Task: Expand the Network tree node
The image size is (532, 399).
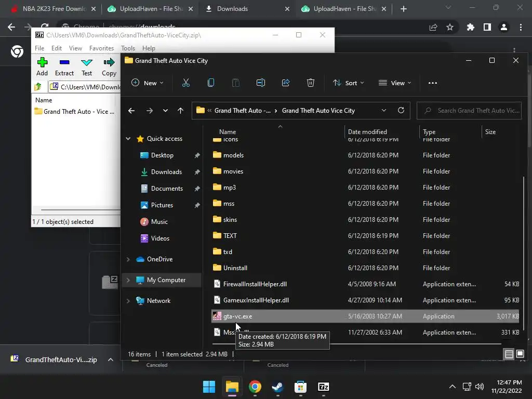Action: coord(128,301)
